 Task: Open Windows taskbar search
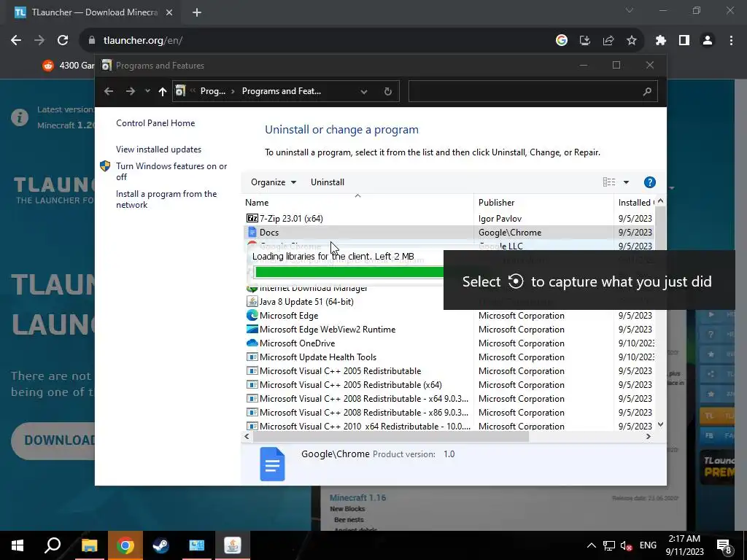pyautogui.click(x=53, y=545)
